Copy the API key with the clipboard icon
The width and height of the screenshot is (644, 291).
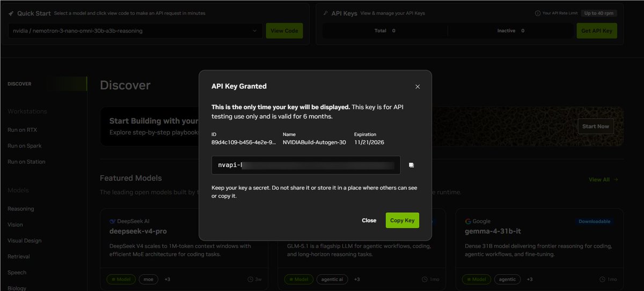(x=411, y=165)
